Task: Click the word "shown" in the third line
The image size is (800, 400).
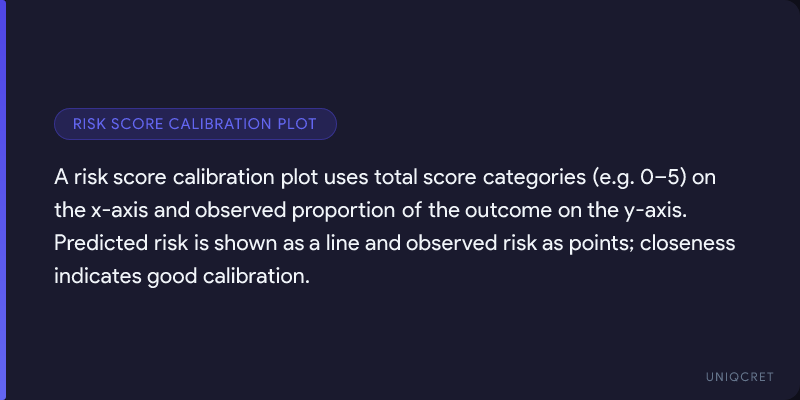Action: tap(240, 244)
